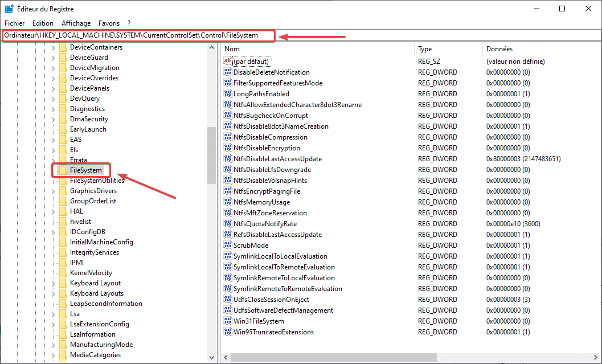
Task: Expand the Diagnostics key
Action: click(54, 109)
